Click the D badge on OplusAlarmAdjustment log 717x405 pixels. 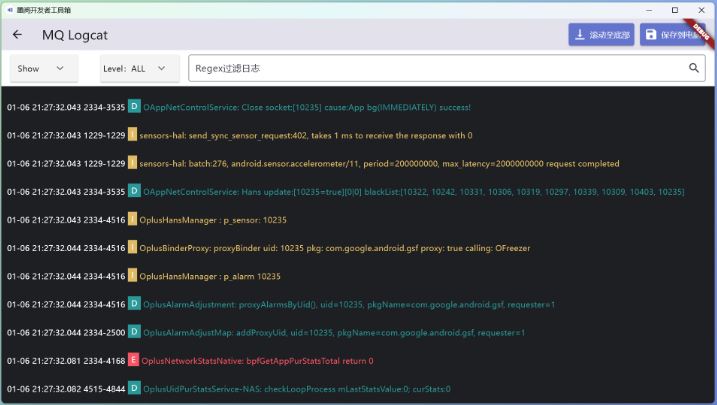click(134, 304)
